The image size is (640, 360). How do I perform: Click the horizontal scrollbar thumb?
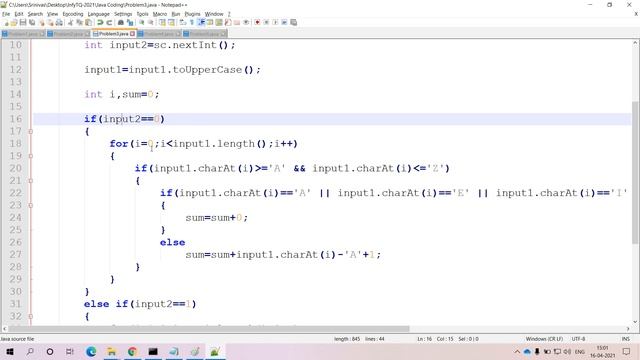[209, 329]
